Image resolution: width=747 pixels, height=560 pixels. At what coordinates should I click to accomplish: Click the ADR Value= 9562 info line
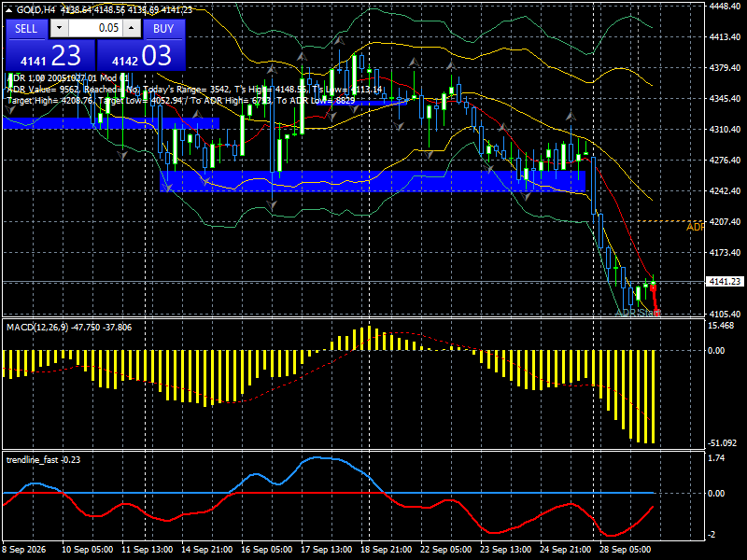tap(195, 89)
